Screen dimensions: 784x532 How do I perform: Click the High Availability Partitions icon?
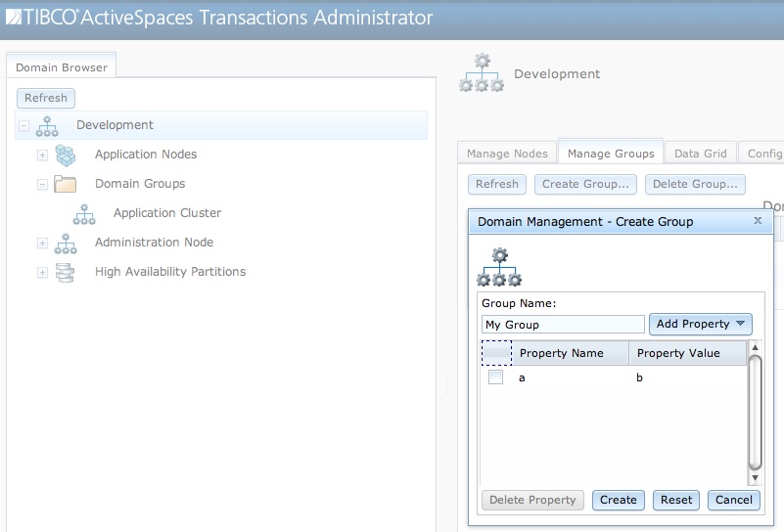66,272
